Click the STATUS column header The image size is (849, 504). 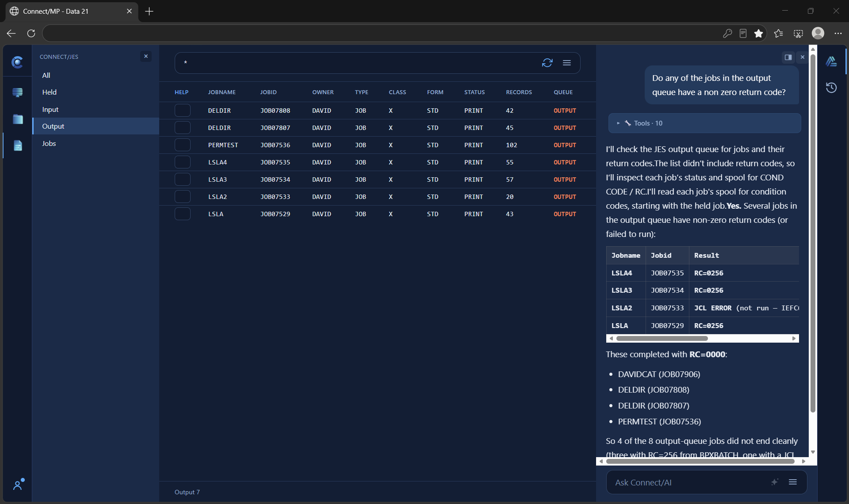coord(474,92)
